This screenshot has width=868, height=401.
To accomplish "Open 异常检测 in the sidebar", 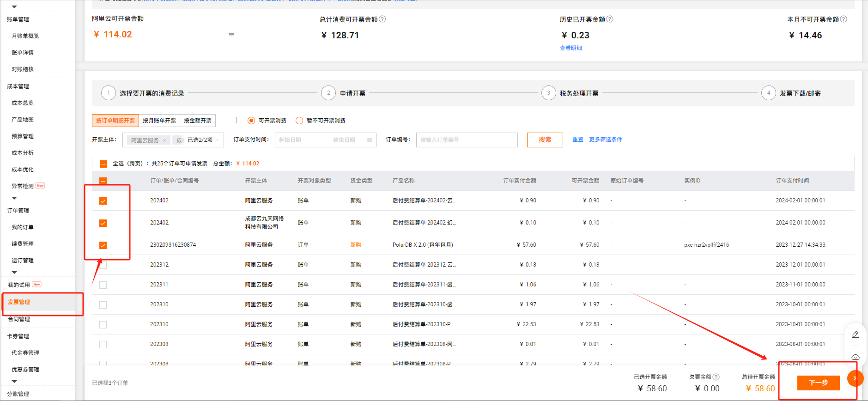I will pos(23,186).
